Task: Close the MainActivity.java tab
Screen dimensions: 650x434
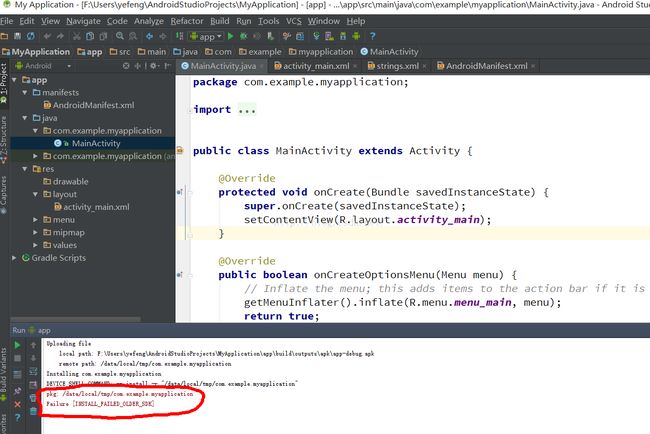Action: (262, 66)
